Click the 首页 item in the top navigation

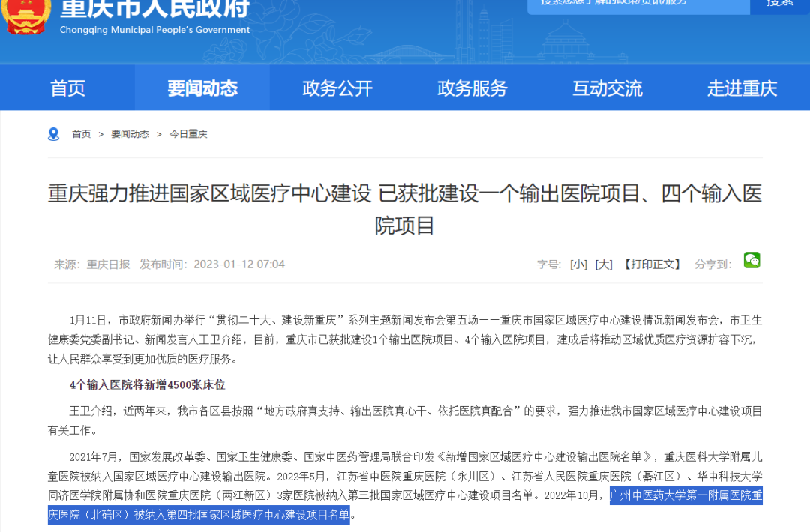[x=67, y=88]
